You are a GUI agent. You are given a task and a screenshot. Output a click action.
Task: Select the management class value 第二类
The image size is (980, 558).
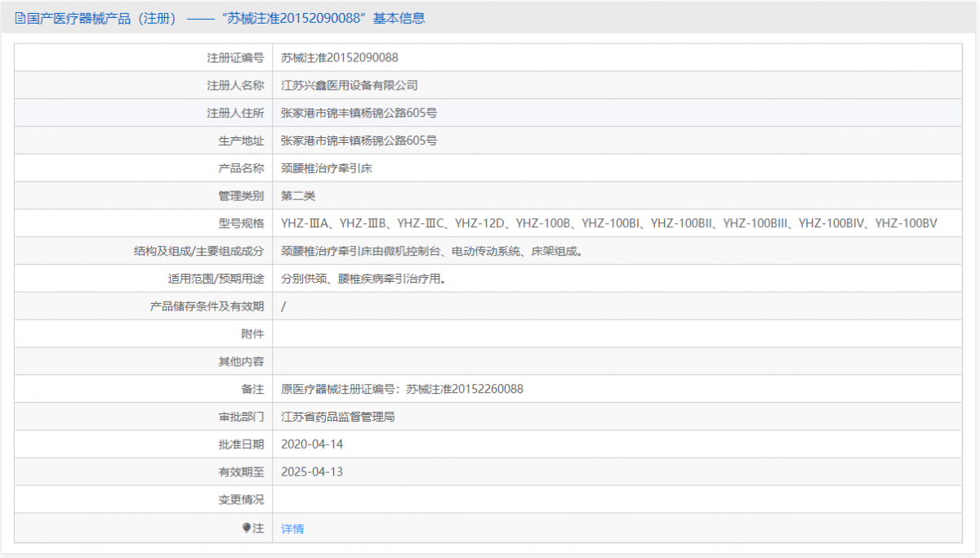pyautogui.click(x=298, y=196)
